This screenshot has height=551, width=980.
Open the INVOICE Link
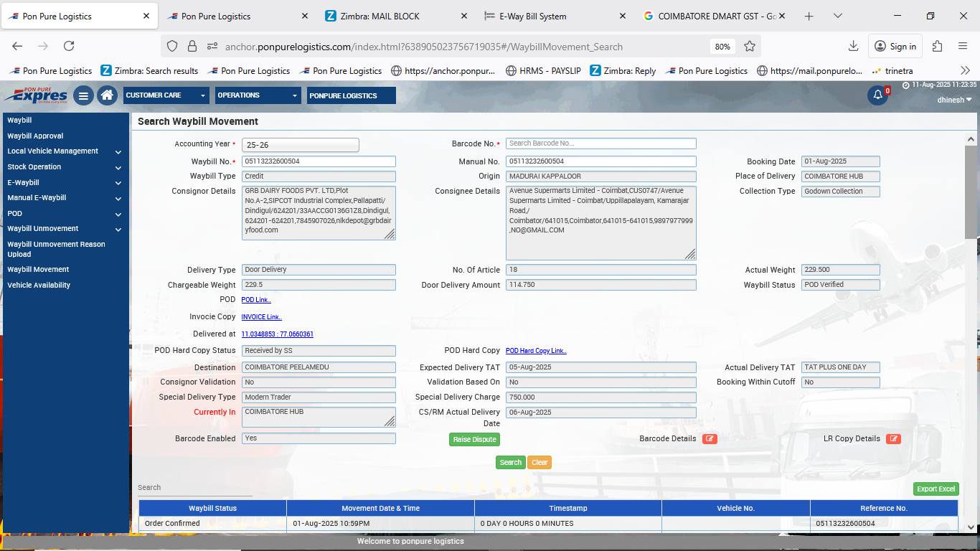[x=261, y=317]
